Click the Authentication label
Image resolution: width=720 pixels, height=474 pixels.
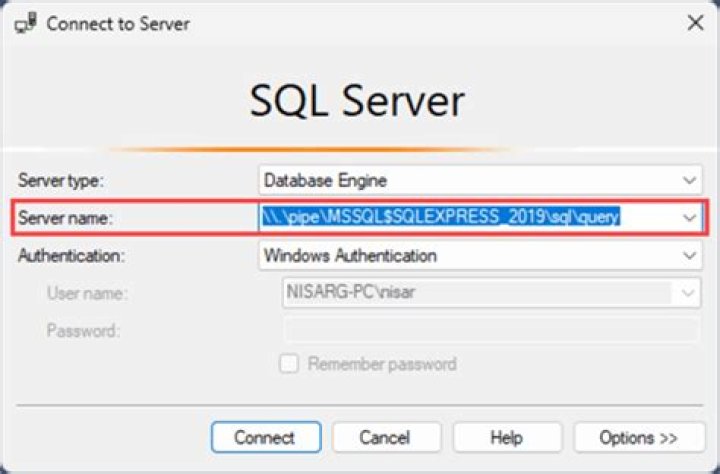[72, 256]
